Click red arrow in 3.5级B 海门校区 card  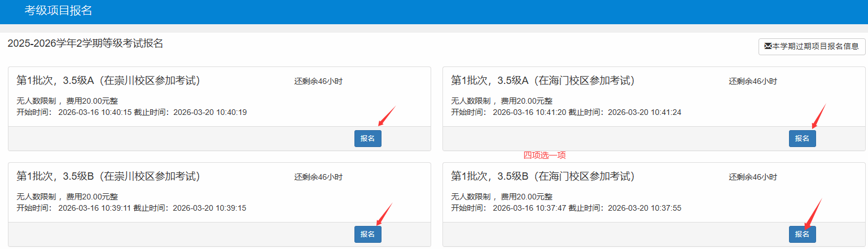813,214
